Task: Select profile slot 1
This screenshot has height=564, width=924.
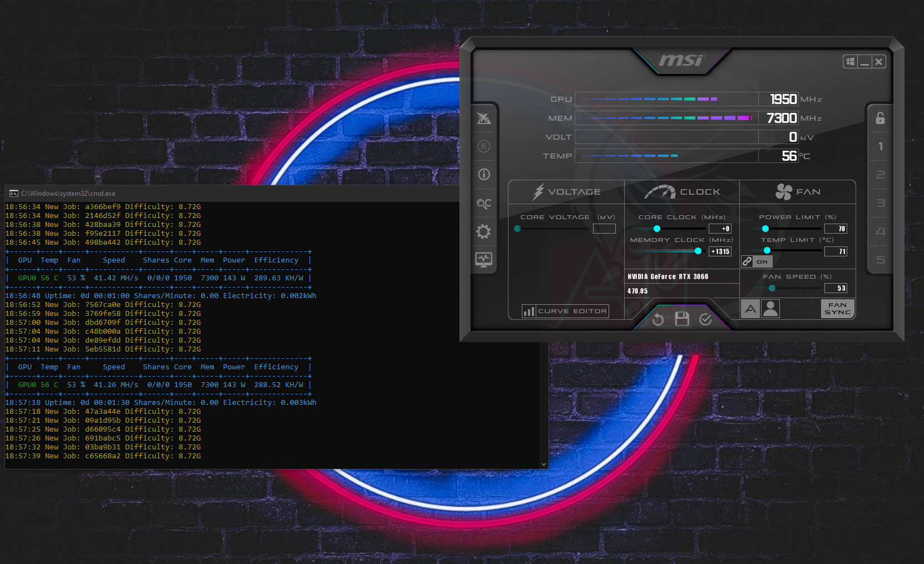Action: point(880,146)
